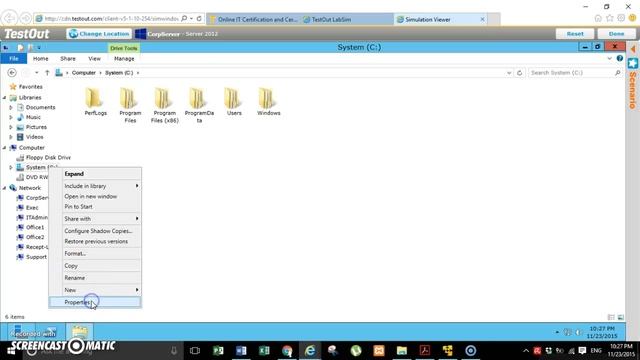Open the address bar history dropdown
Screen dimensions: 640x360
509,73
